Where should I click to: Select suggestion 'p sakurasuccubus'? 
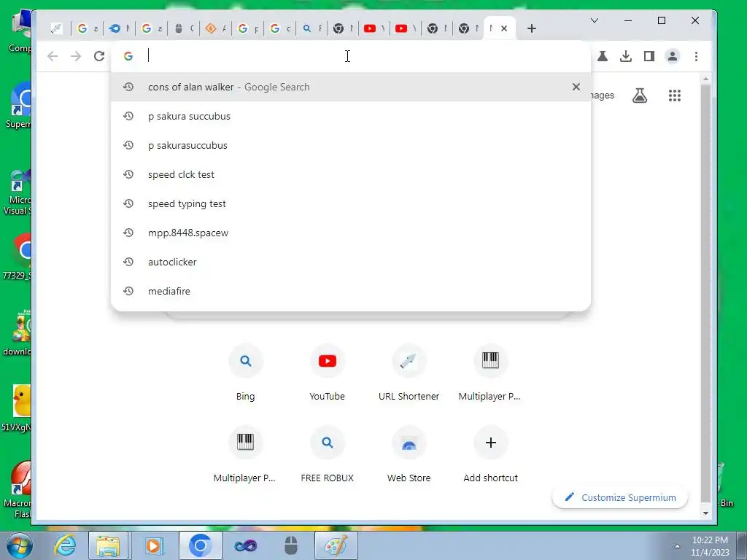[351, 145]
